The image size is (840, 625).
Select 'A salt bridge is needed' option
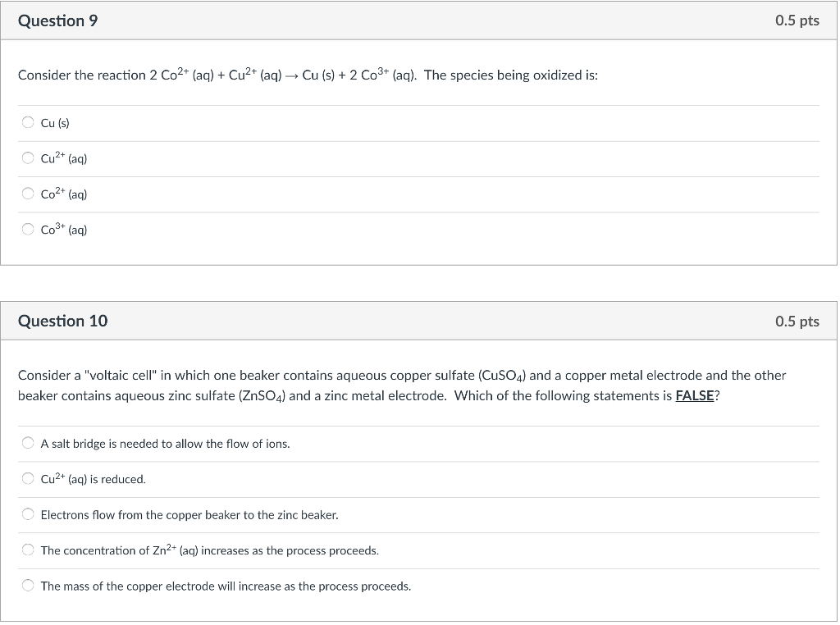pyautogui.click(x=28, y=443)
